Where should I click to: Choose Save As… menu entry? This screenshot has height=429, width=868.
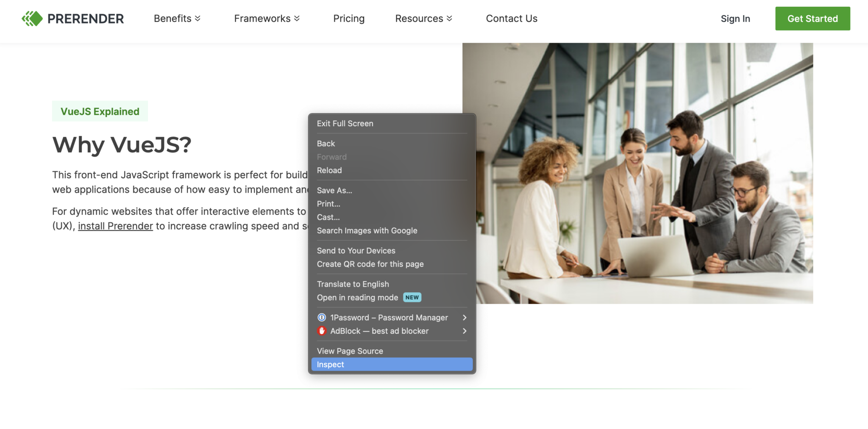(x=334, y=191)
